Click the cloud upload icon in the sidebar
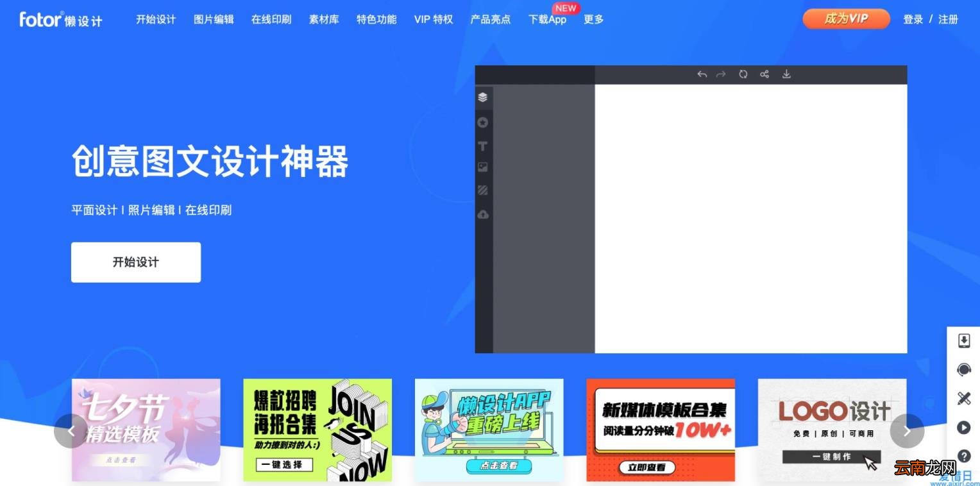This screenshot has width=980, height=486. [x=483, y=214]
